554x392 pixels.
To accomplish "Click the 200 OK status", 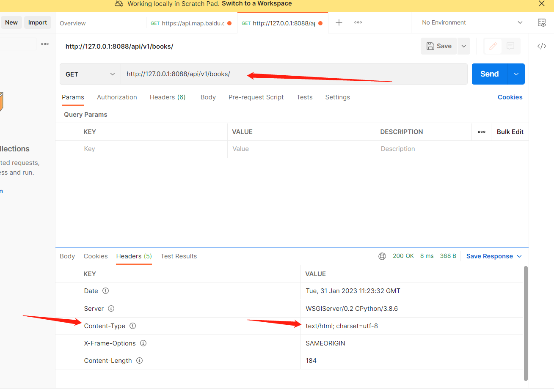I will 403,256.
